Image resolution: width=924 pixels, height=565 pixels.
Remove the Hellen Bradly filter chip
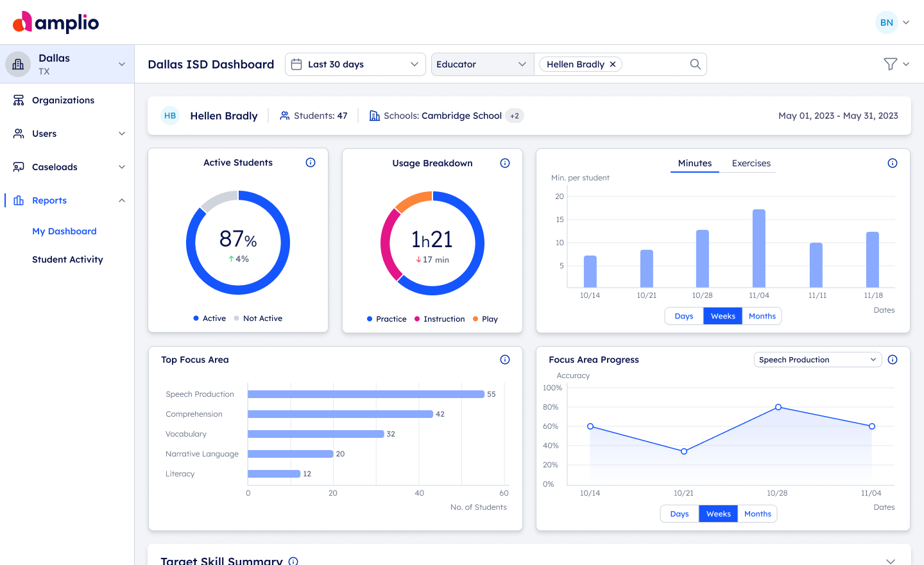(x=613, y=64)
